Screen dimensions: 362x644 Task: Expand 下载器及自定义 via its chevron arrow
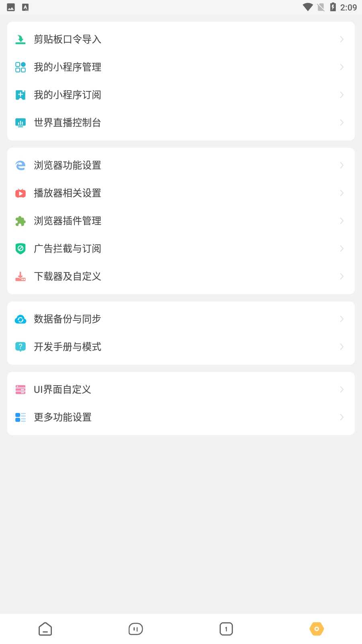(x=341, y=277)
